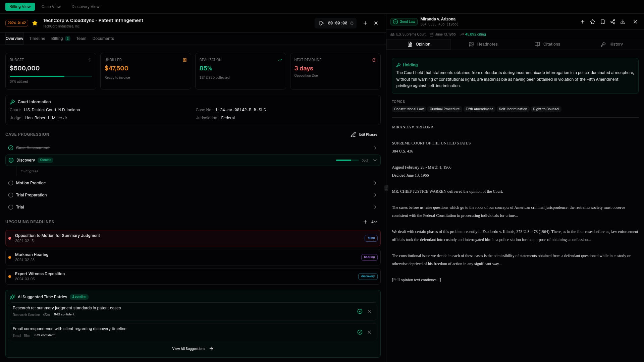Mark Trial phase circle complete

pyautogui.click(x=11, y=207)
